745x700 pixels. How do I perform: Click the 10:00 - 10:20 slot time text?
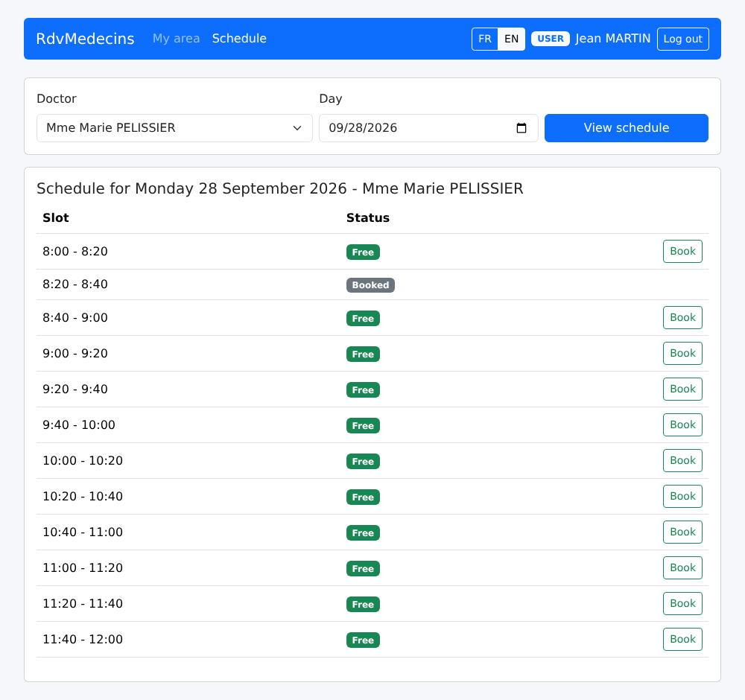(x=83, y=461)
